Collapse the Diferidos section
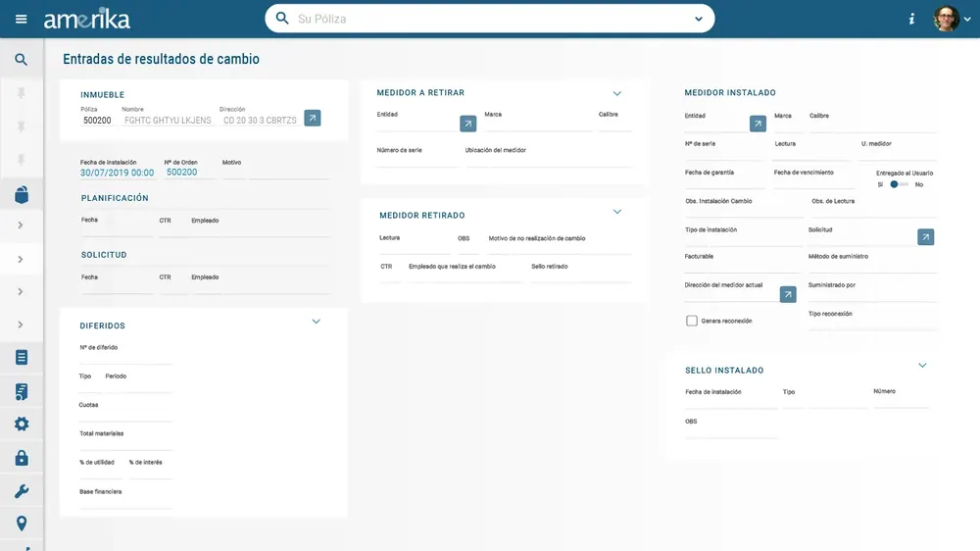Image resolution: width=980 pixels, height=551 pixels. pos(317,322)
